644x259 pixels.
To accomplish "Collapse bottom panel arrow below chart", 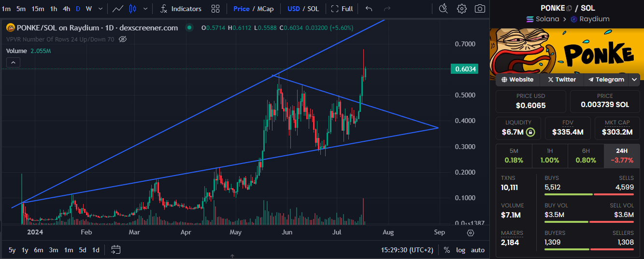I will (x=233, y=256).
